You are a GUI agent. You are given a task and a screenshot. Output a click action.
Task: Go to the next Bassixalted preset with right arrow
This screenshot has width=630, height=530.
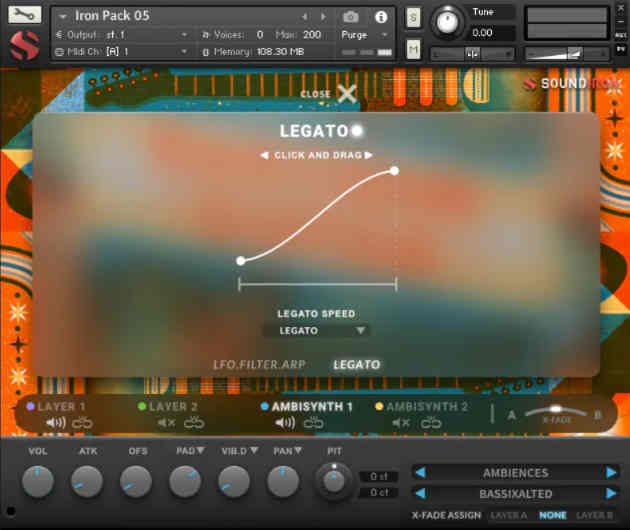[611, 494]
